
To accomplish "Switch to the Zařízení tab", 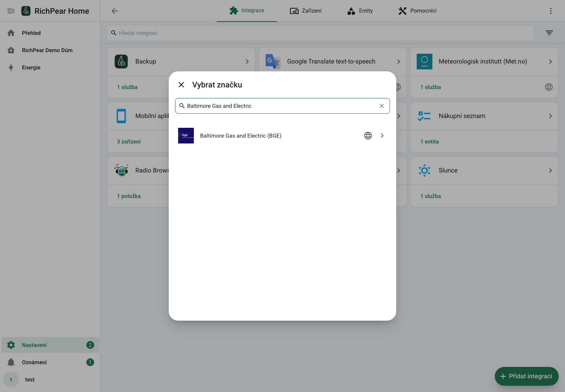I will [x=306, y=11].
